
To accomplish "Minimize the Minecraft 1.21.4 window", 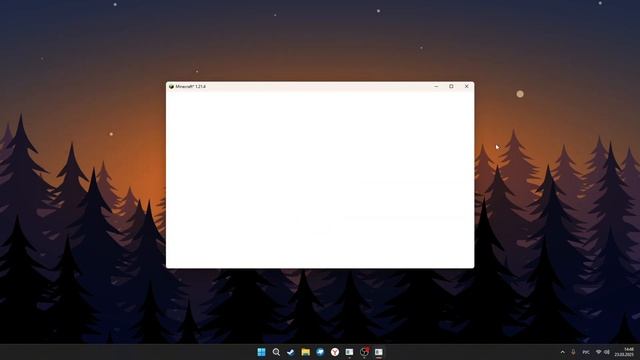I will (x=436, y=87).
